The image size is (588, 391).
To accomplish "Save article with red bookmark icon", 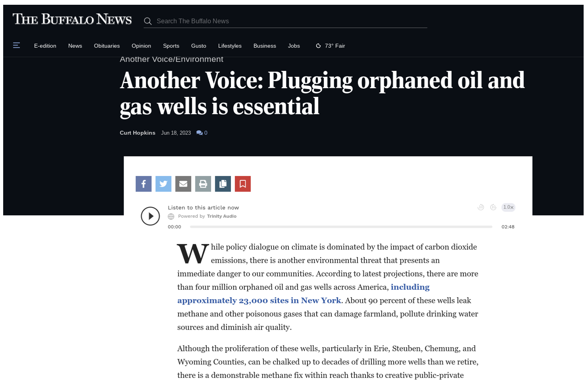I will pos(243,184).
